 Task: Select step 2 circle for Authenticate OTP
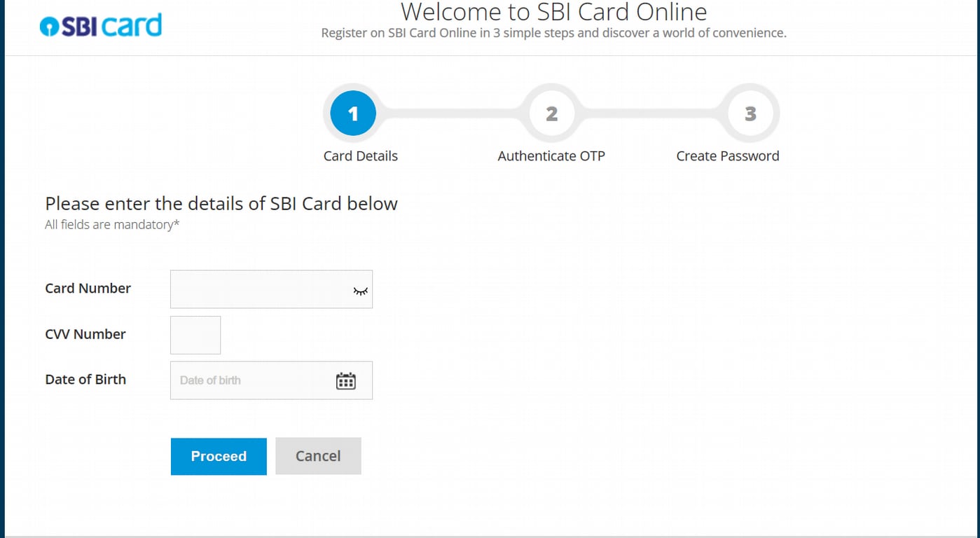tap(551, 113)
